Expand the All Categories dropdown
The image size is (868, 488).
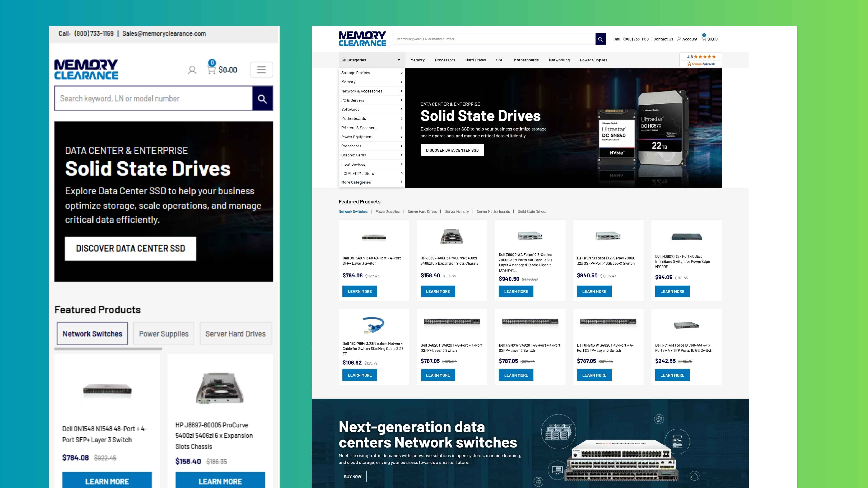(372, 60)
